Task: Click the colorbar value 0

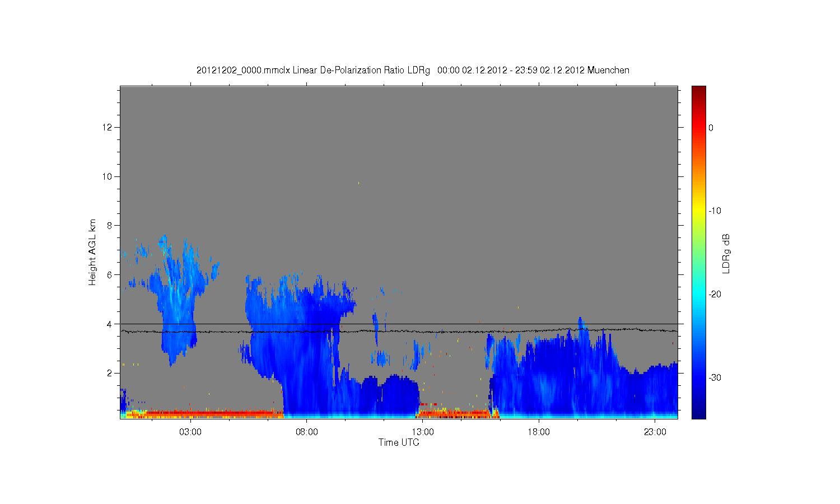Action: point(711,128)
